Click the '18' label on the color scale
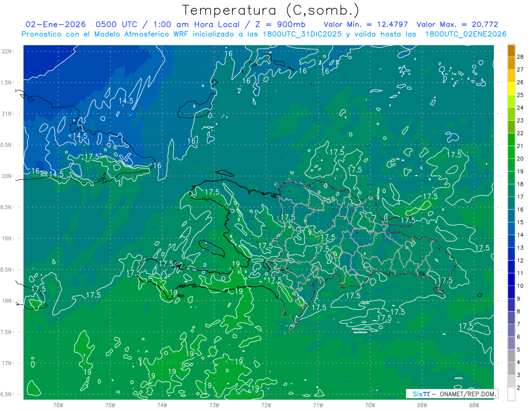 pyautogui.click(x=520, y=184)
